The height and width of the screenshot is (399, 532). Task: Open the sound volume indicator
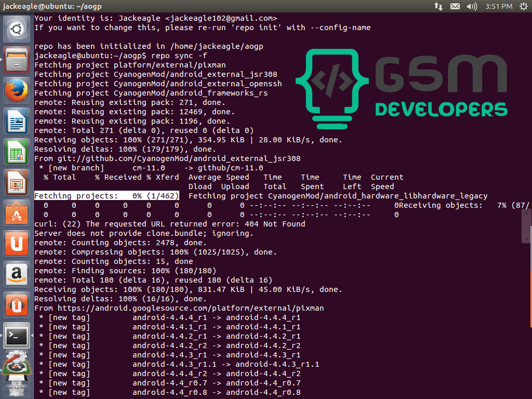(x=472, y=6)
